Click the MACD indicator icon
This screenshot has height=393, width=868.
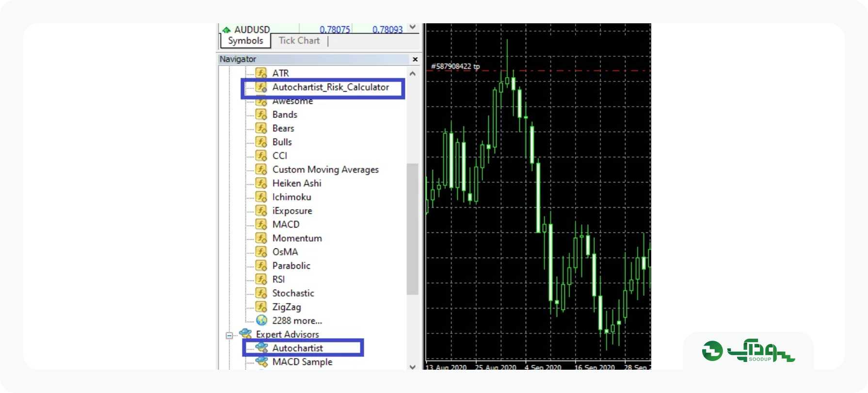click(x=261, y=224)
